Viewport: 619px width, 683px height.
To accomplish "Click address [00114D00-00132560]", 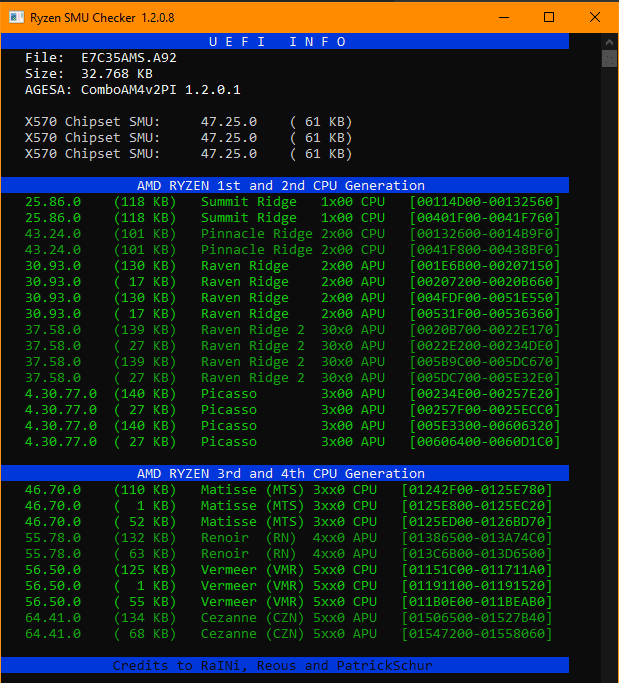I will [x=484, y=202].
